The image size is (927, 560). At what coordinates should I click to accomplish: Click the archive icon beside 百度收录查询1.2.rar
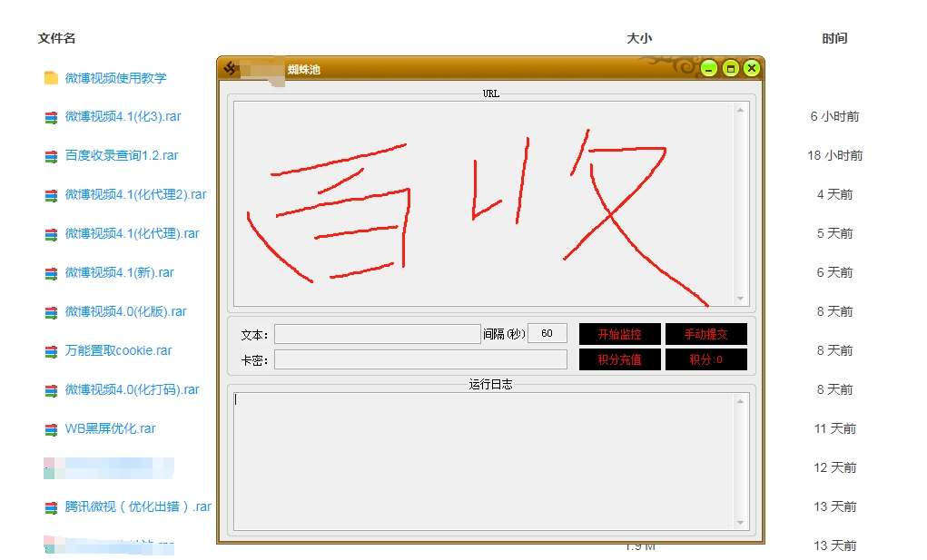(51, 156)
